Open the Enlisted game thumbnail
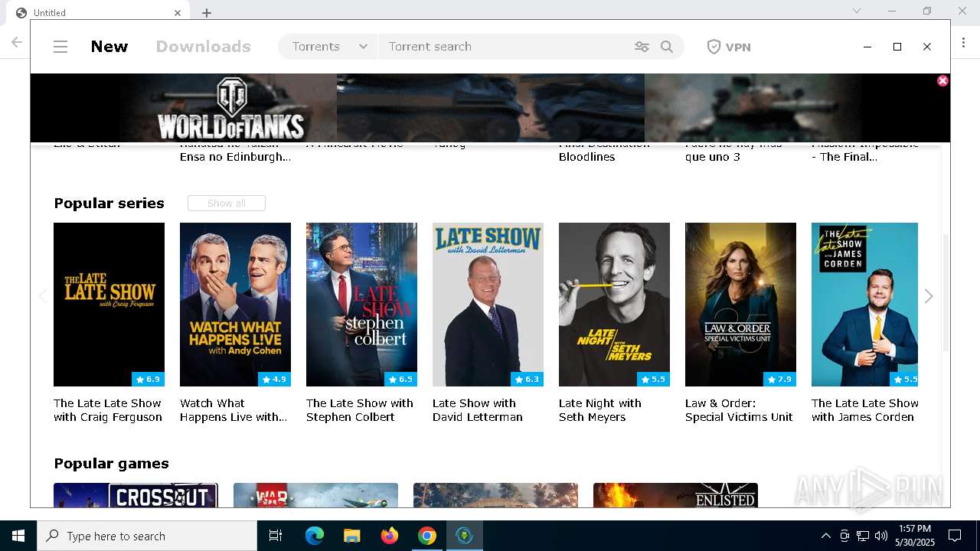This screenshot has width=980, height=551. [x=675, y=495]
